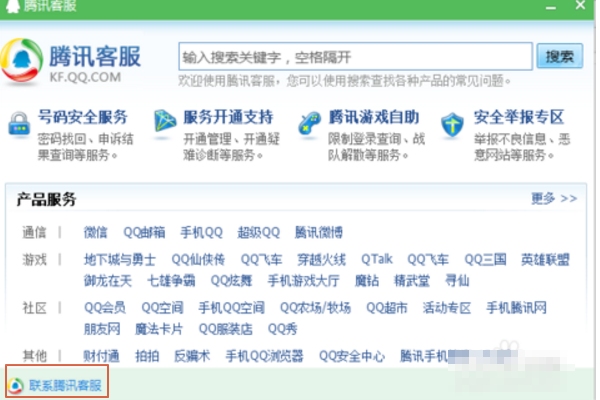
Task: Open 英雄联盟 game link
Action: tap(545, 260)
